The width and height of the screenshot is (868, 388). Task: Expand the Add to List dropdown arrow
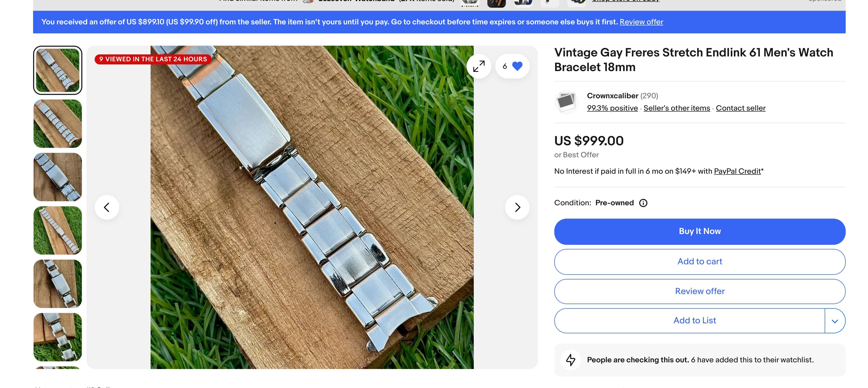(834, 321)
